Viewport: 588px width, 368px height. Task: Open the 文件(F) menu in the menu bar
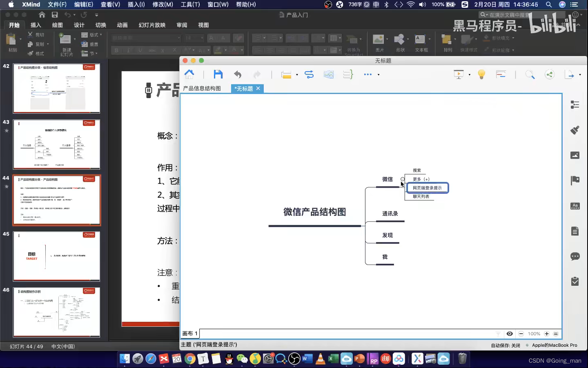(57, 4)
